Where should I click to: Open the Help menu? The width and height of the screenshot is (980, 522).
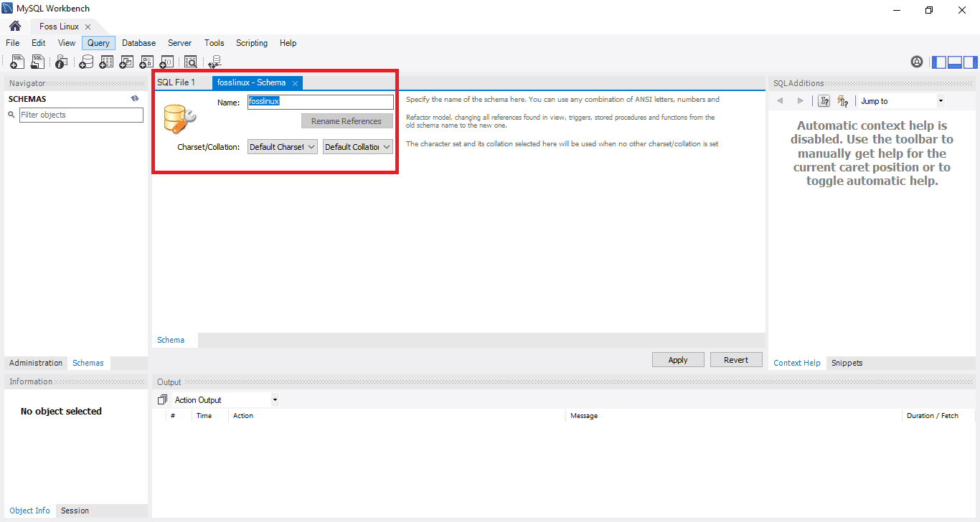(288, 43)
